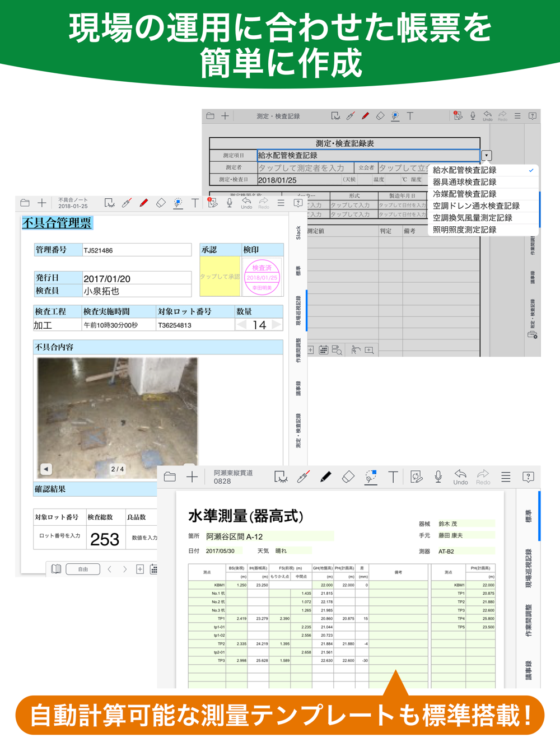Choose 冷媒配管検査記録 from the dropdown list

point(483,194)
